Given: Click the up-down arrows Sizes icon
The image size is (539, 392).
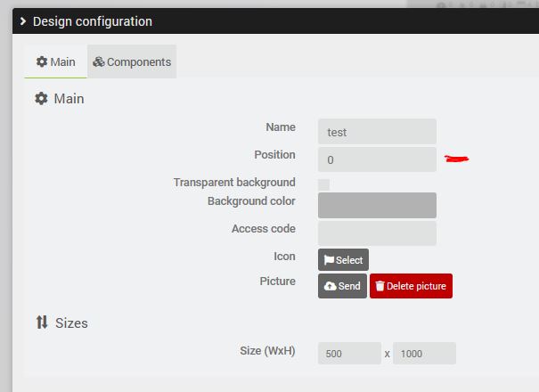Looking at the screenshot, I should pyautogui.click(x=42, y=323).
